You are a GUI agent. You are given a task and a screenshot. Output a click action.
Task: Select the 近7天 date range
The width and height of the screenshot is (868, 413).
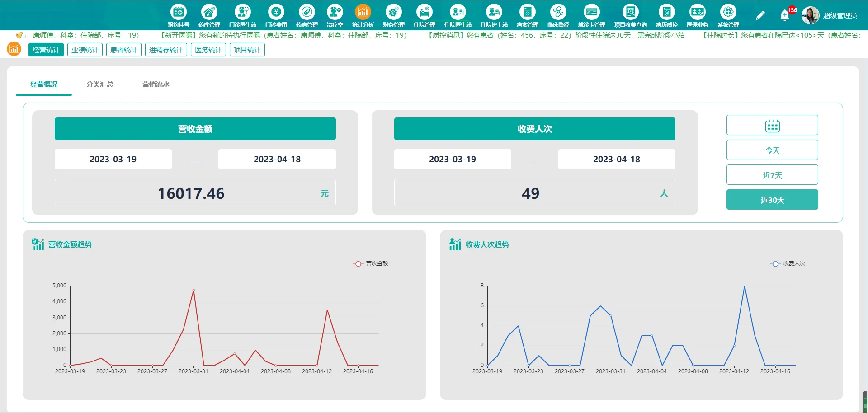772,175
